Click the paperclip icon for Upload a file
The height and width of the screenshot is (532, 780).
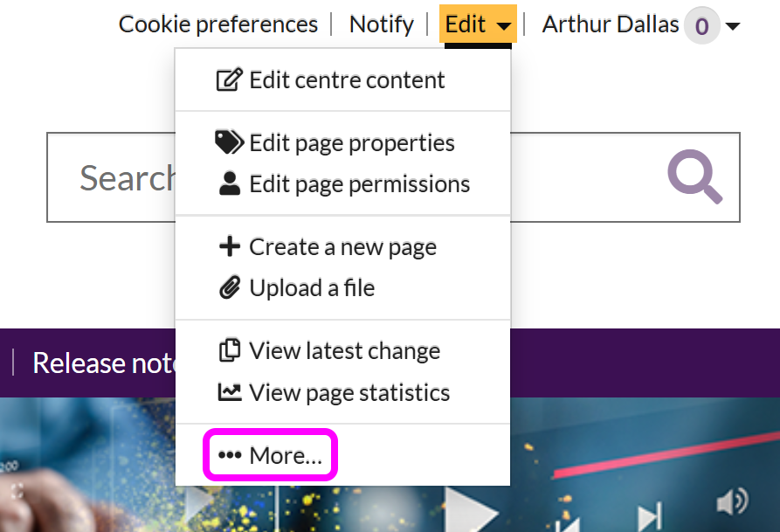click(229, 288)
